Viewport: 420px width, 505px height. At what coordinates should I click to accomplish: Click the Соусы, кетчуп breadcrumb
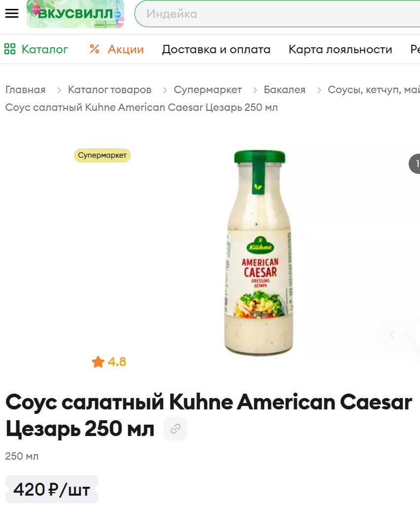coord(374,90)
